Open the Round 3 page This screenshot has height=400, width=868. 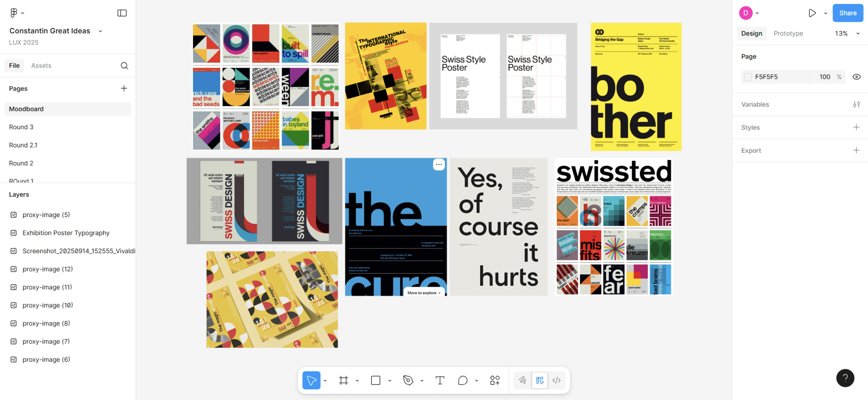click(x=21, y=127)
